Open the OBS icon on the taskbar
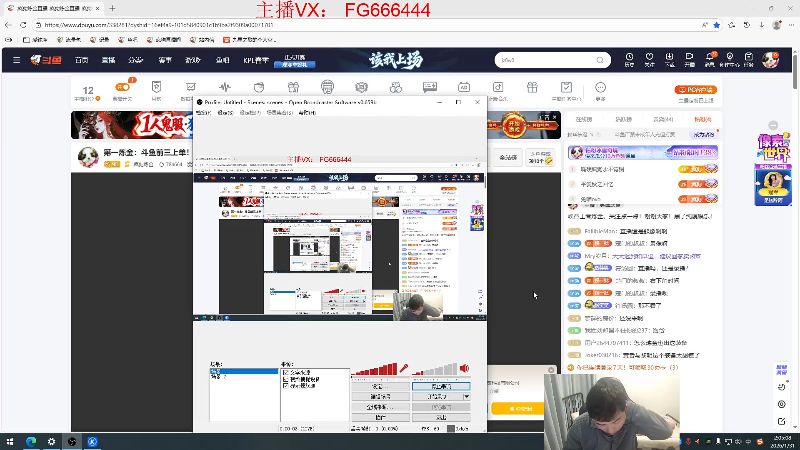The width and height of the screenshot is (800, 450). [72, 442]
